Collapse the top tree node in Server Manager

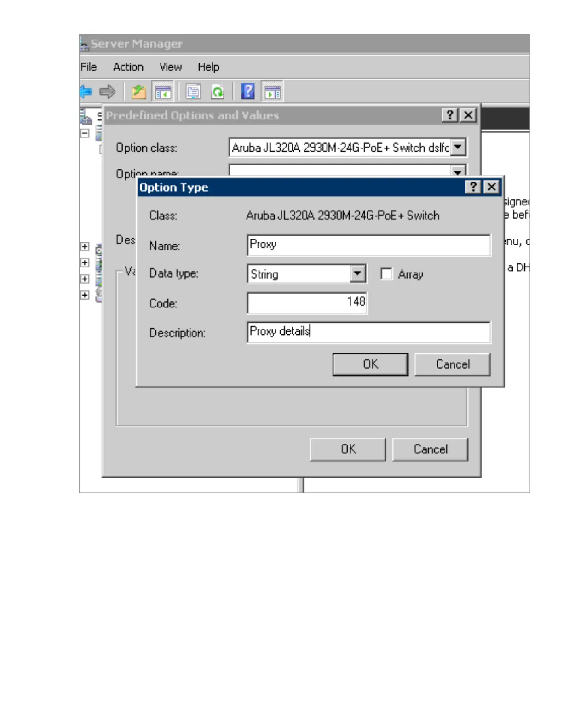pyautogui.click(x=85, y=133)
